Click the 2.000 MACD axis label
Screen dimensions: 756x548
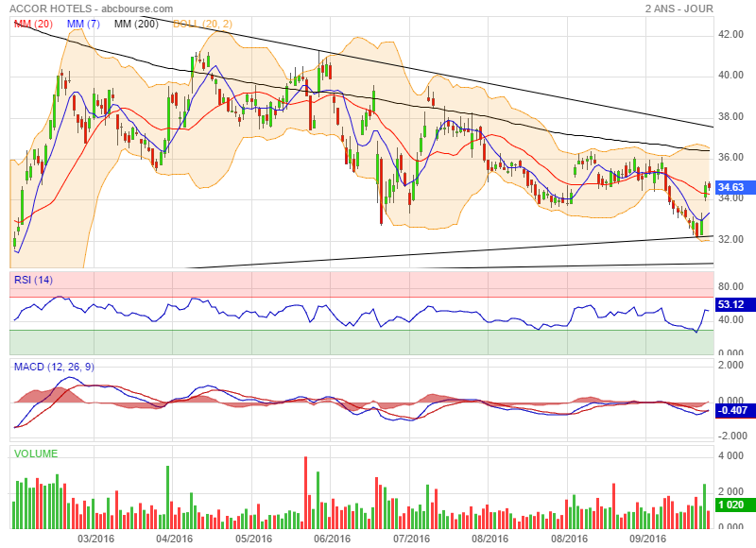click(730, 365)
